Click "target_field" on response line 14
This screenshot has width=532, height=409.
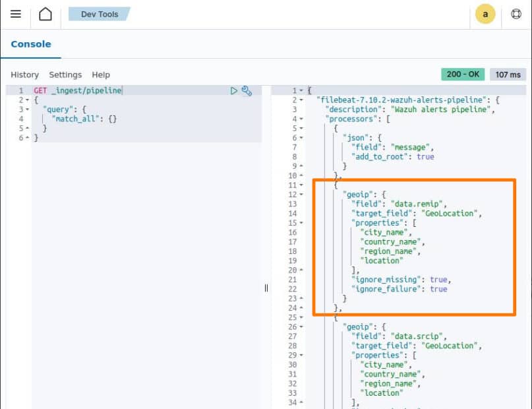[382, 214]
